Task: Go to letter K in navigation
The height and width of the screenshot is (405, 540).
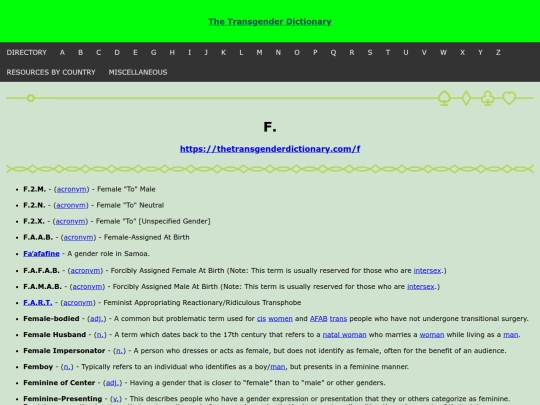Action: (224, 52)
